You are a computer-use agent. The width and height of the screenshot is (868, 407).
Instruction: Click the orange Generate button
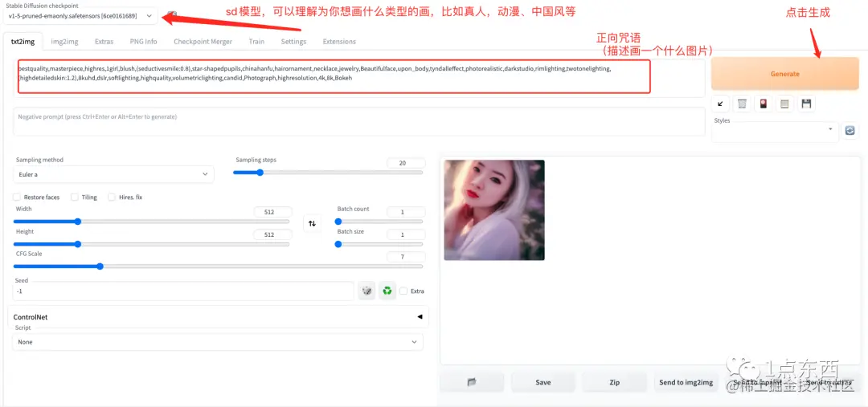785,74
